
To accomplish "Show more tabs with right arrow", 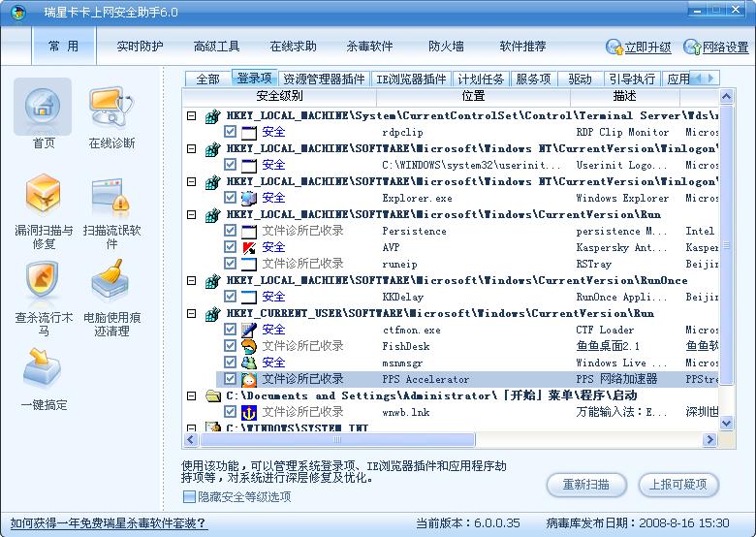I will pos(710,79).
